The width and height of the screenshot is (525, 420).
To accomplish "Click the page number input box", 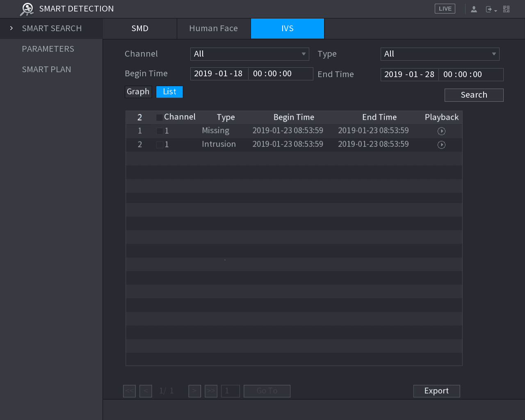I will pos(231,391).
